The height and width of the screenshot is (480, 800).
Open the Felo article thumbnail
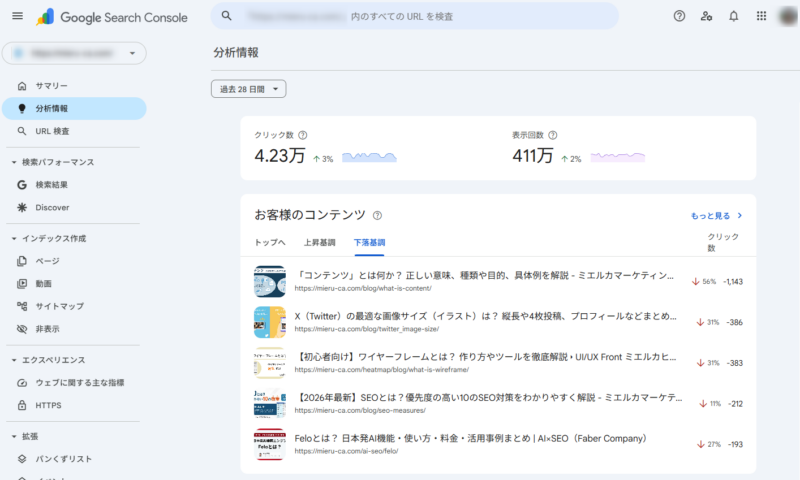click(270, 444)
